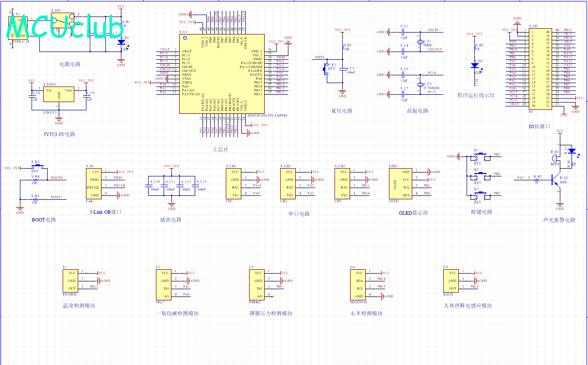Select the S_Y1 8MHz crystal
Image resolution: width=588 pixels, height=365 pixels.
pos(420,42)
